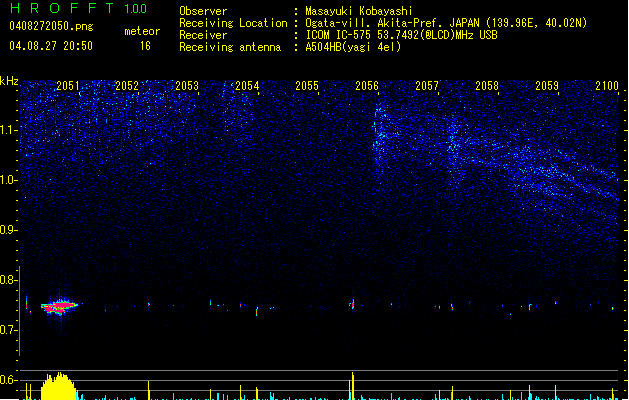Click the kHz axis unit label
This screenshot has height=400, width=629.
point(9,81)
